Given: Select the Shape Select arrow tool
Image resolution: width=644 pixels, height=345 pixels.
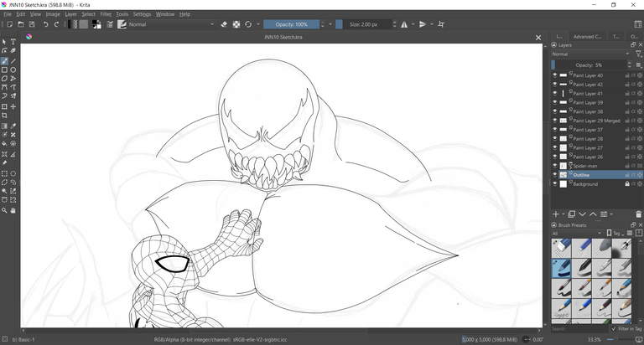Looking at the screenshot, I should [4, 42].
